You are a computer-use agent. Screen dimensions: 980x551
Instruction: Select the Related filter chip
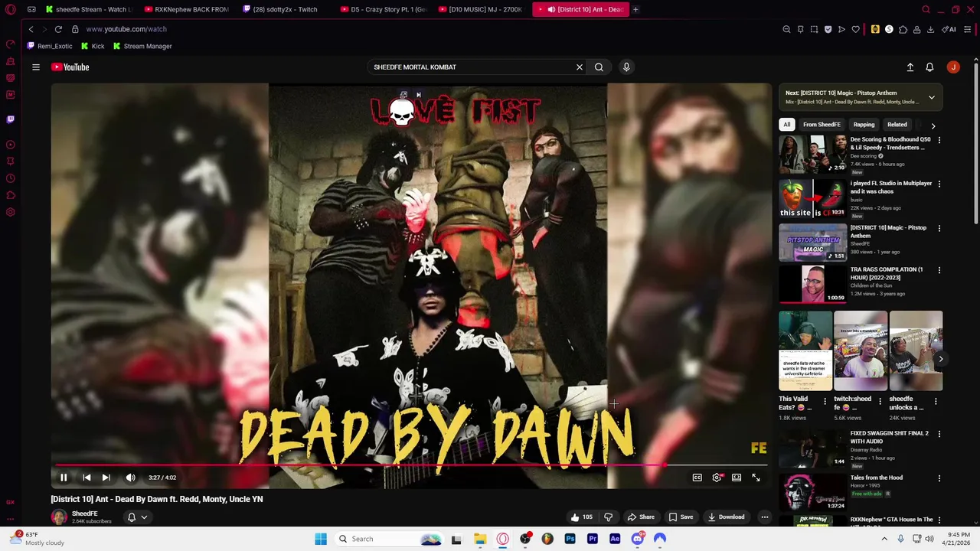click(897, 125)
